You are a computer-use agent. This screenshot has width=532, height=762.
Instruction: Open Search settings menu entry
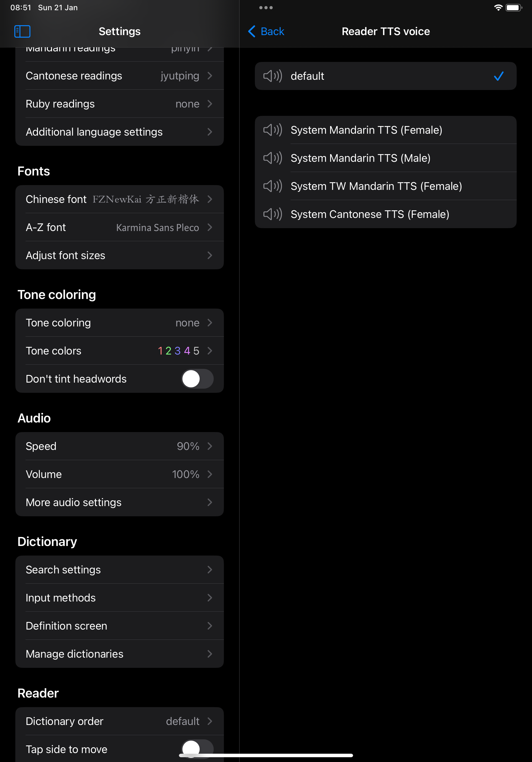coord(119,570)
